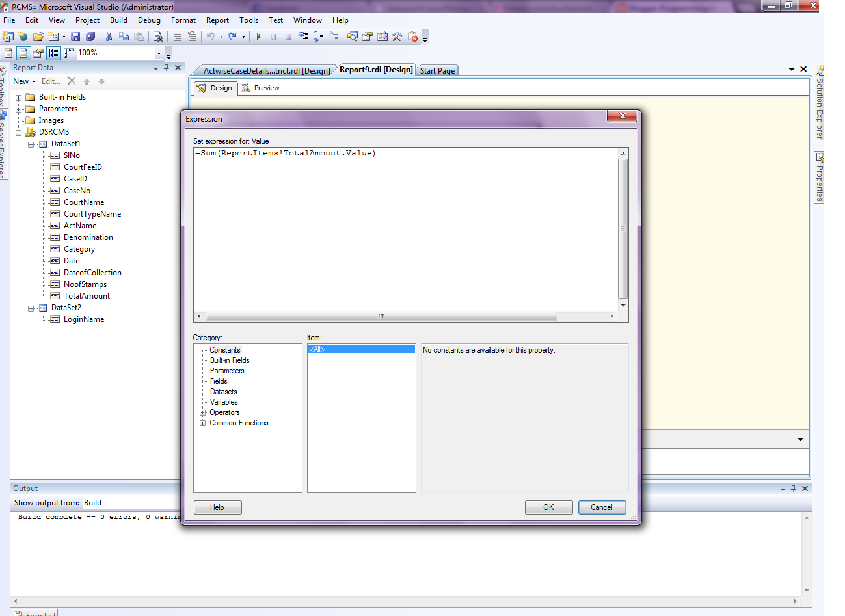Expand Common Functions category in Expression dialog

coord(203,423)
